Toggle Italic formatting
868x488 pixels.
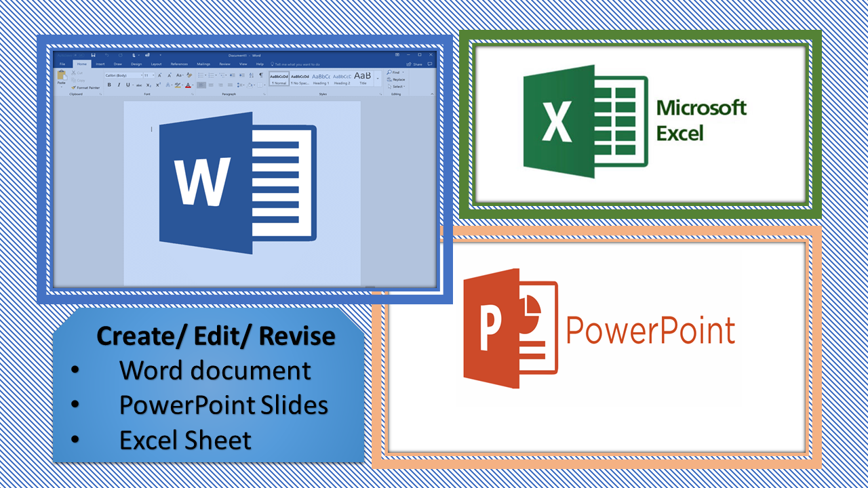(x=119, y=85)
